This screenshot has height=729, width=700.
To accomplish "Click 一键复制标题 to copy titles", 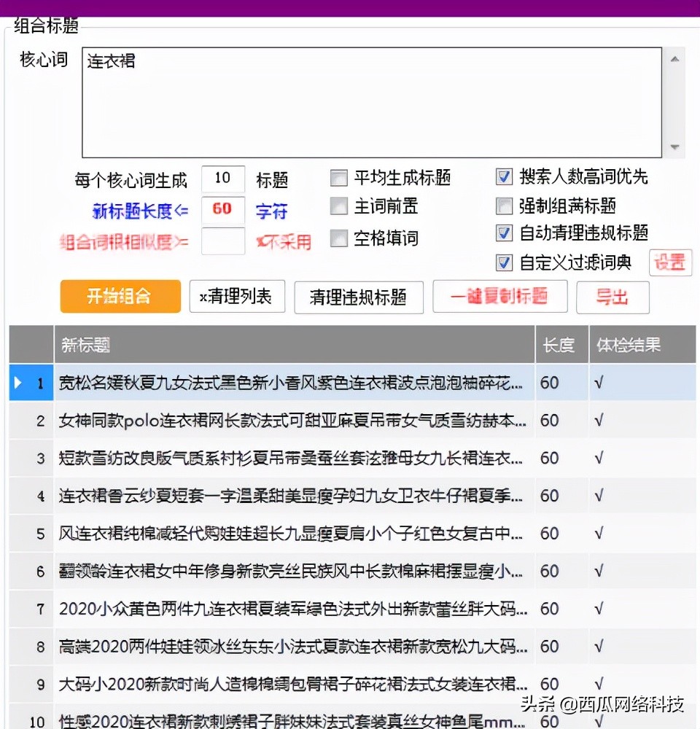I will coord(500,296).
